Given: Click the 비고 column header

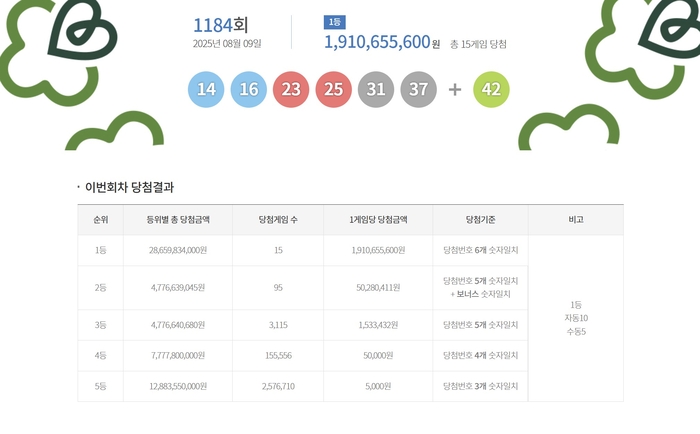Looking at the screenshot, I should coord(575,220).
